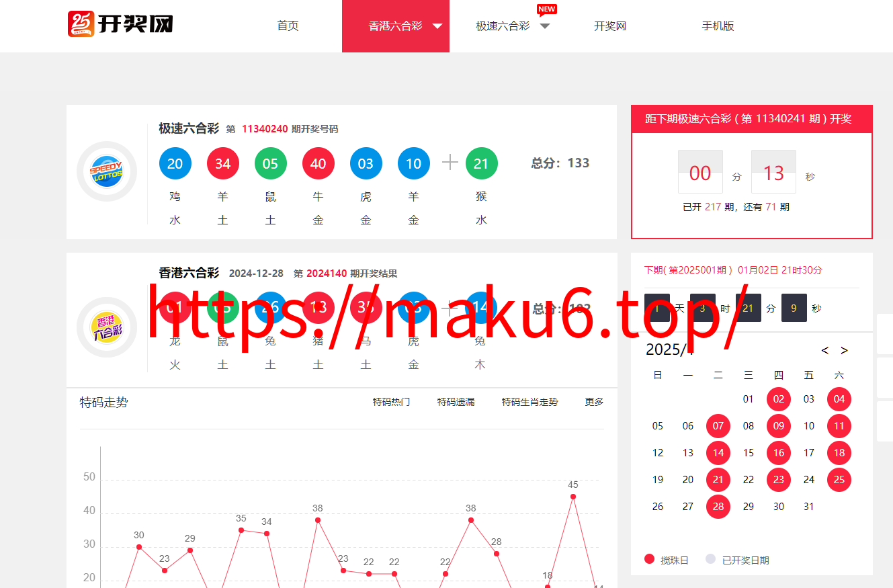Click the chart data point labeled 45
The image size is (893, 588).
[x=573, y=497]
